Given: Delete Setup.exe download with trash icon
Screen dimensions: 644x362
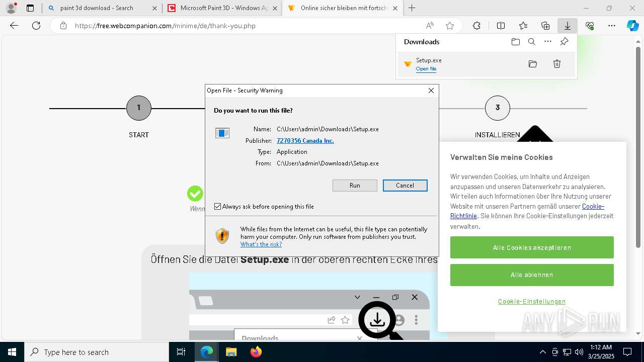Looking at the screenshot, I should [557, 64].
